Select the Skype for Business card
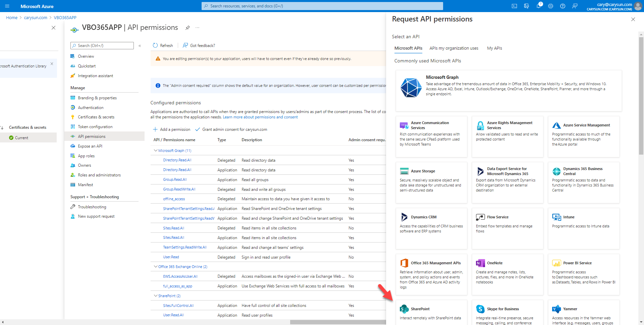This screenshot has height=325, width=644. point(507,313)
